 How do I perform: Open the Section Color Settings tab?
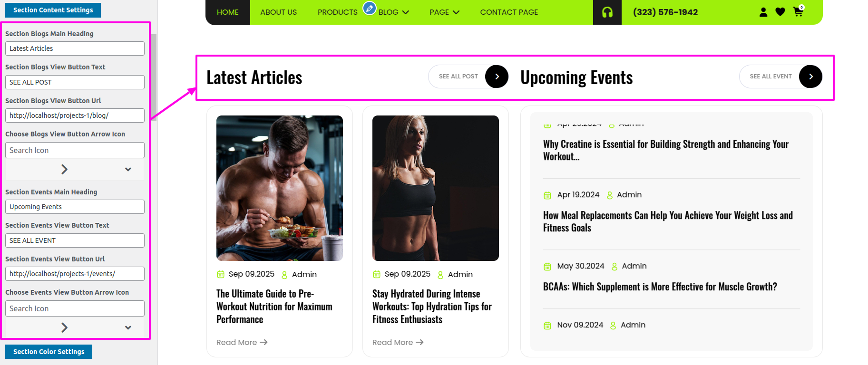click(49, 352)
